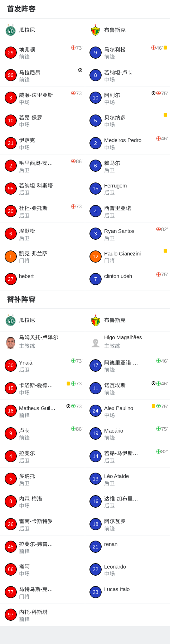170x644 pixels.
Task: Click 替补阵容 section heading
Action: [21, 299]
